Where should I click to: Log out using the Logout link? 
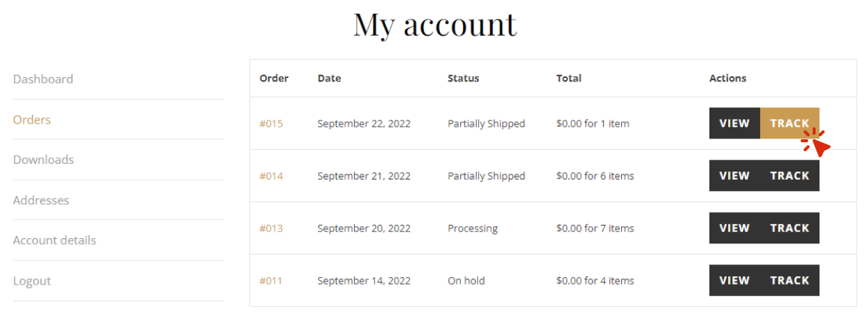(x=32, y=281)
